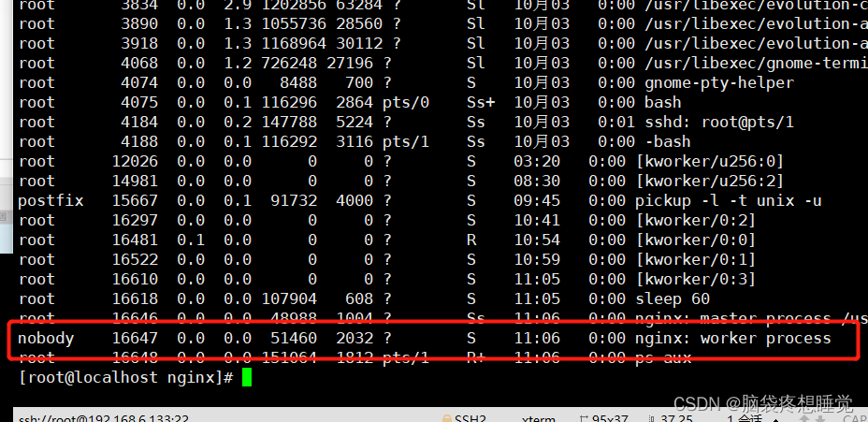Select memory value 1.2 in PID 4068 row

238,63
